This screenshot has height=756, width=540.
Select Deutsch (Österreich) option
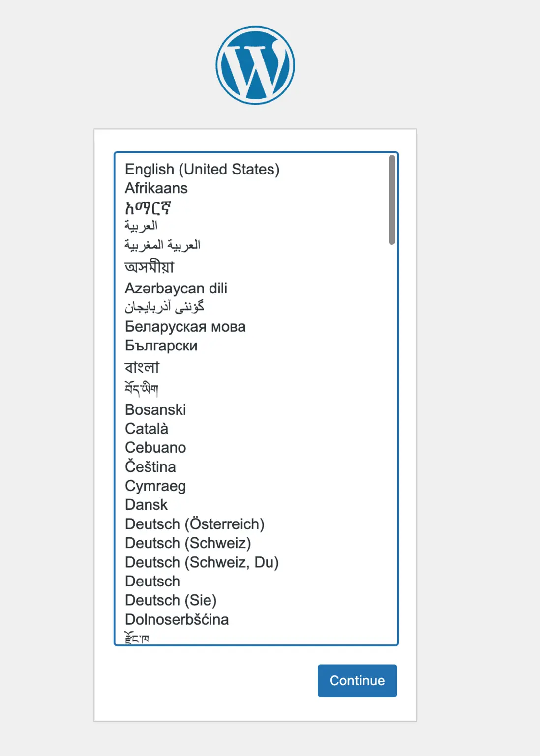point(195,524)
